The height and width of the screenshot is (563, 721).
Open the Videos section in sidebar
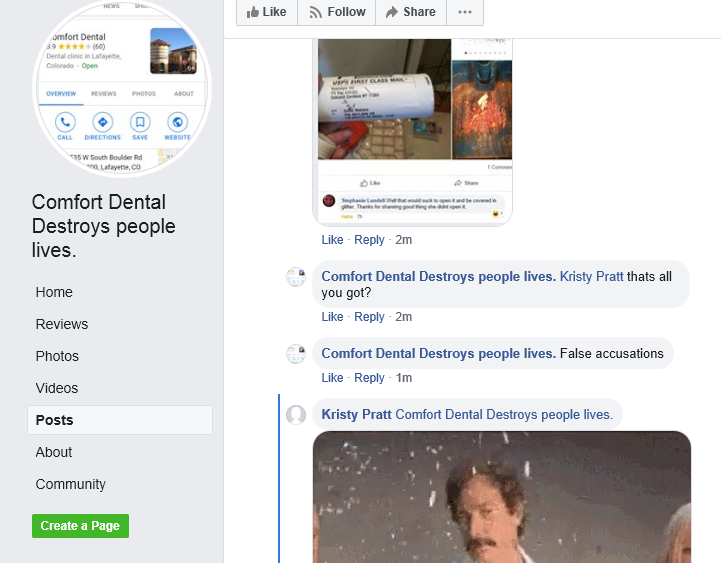point(57,388)
